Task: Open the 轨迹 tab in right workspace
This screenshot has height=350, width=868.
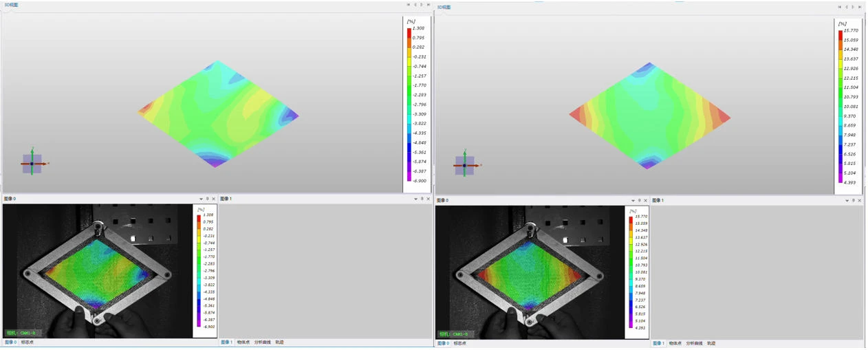Action: pyautogui.click(x=711, y=343)
